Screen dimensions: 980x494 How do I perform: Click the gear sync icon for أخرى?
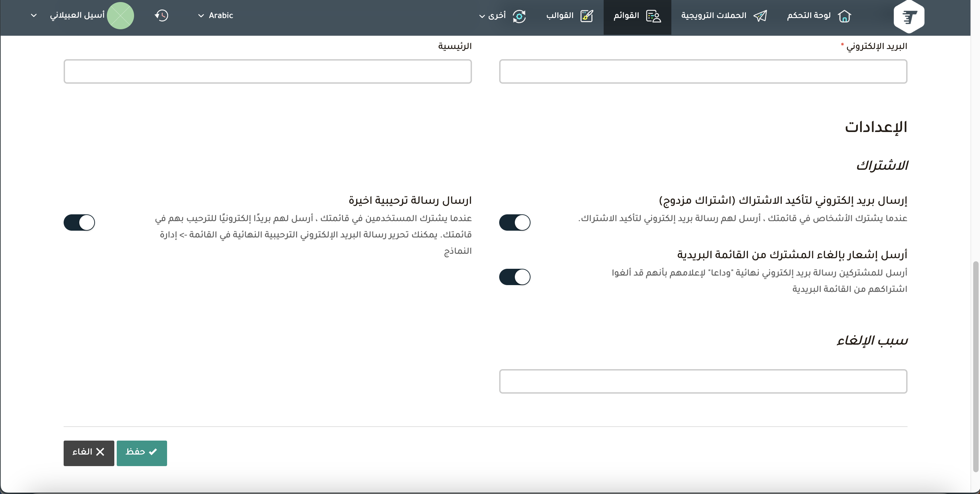pyautogui.click(x=519, y=16)
